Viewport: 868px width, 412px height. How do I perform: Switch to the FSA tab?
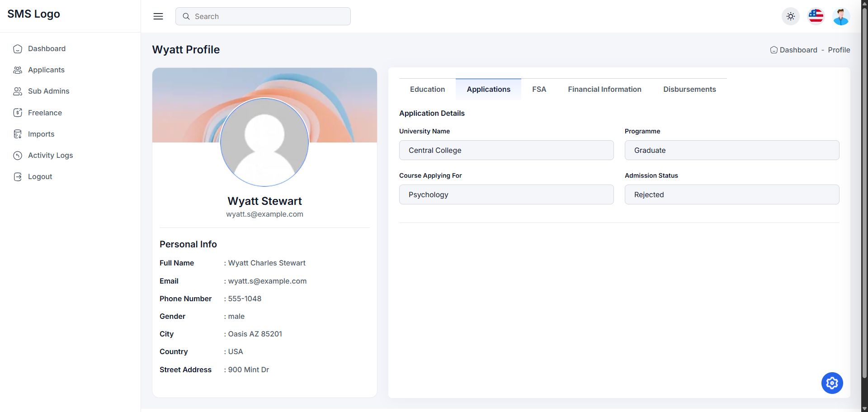coord(539,90)
